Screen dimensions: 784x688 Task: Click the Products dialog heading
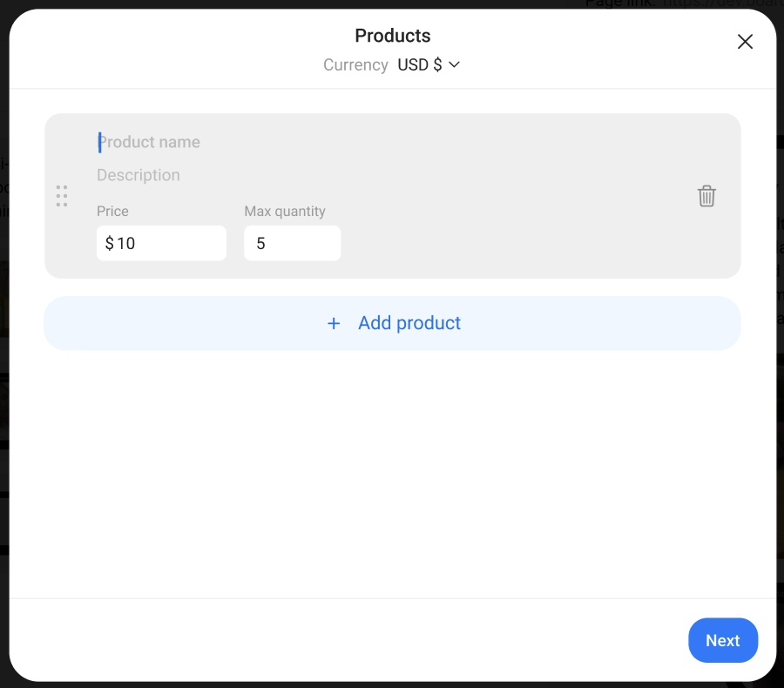coord(393,36)
